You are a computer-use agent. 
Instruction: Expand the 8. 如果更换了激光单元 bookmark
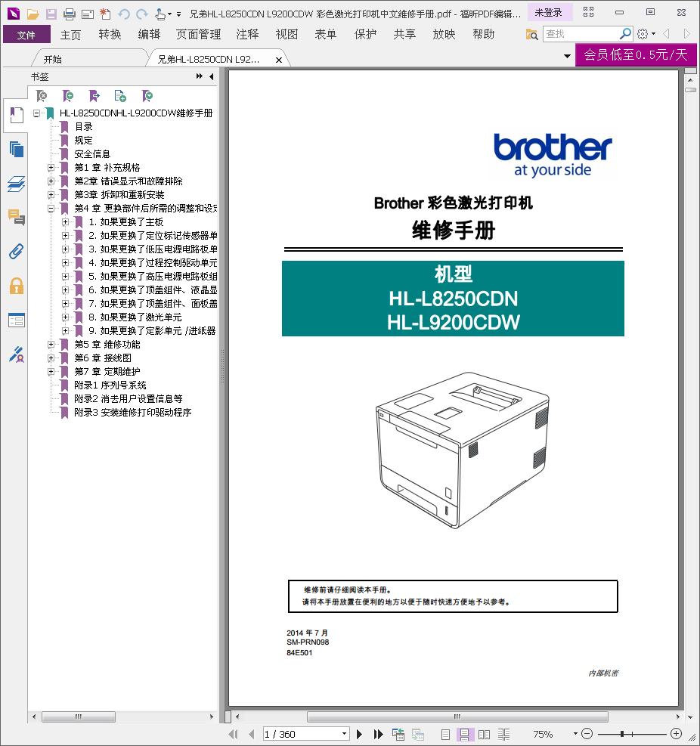click(65, 317)
